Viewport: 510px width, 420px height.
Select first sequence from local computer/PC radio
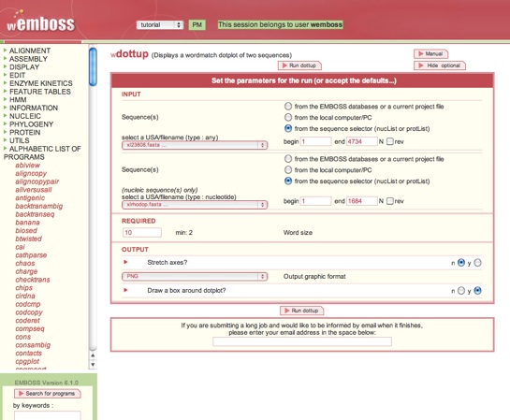pyautogui.click(x=288, y=117)
